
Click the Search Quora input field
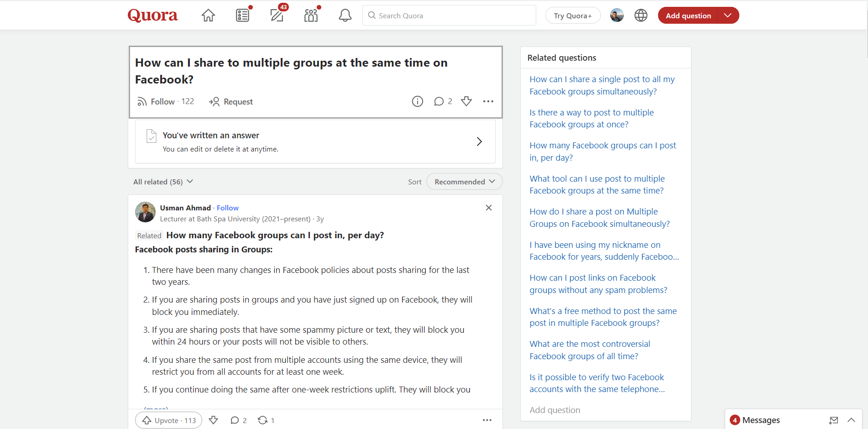click(449, 15)
